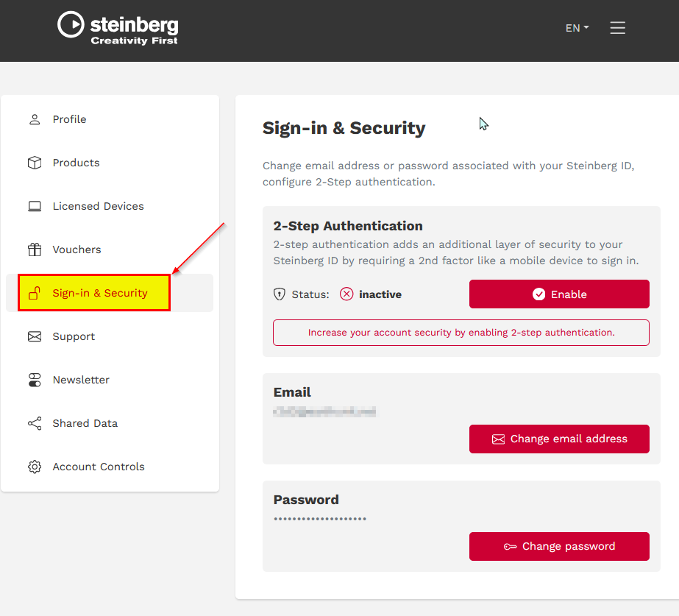The width and height of the screenshot is (679, 616).
Task: Click the Products box icon
Action: click(x=35, y=163)
